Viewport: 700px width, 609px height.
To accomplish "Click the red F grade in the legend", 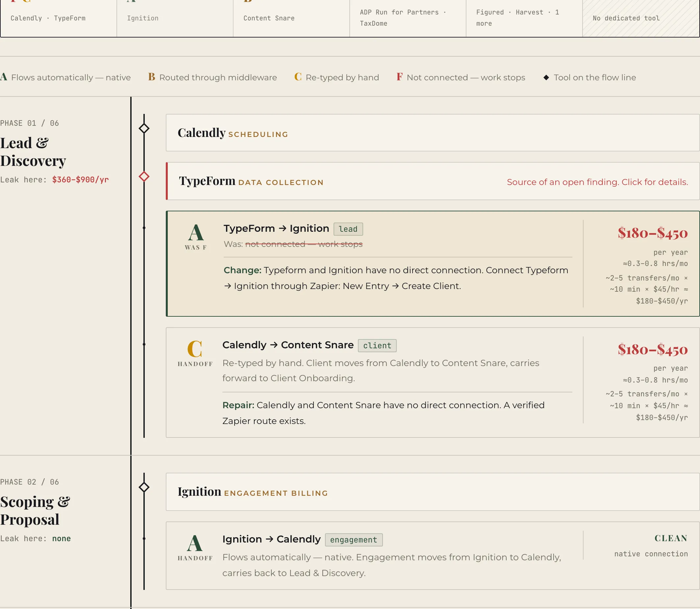I will point(399,77).
